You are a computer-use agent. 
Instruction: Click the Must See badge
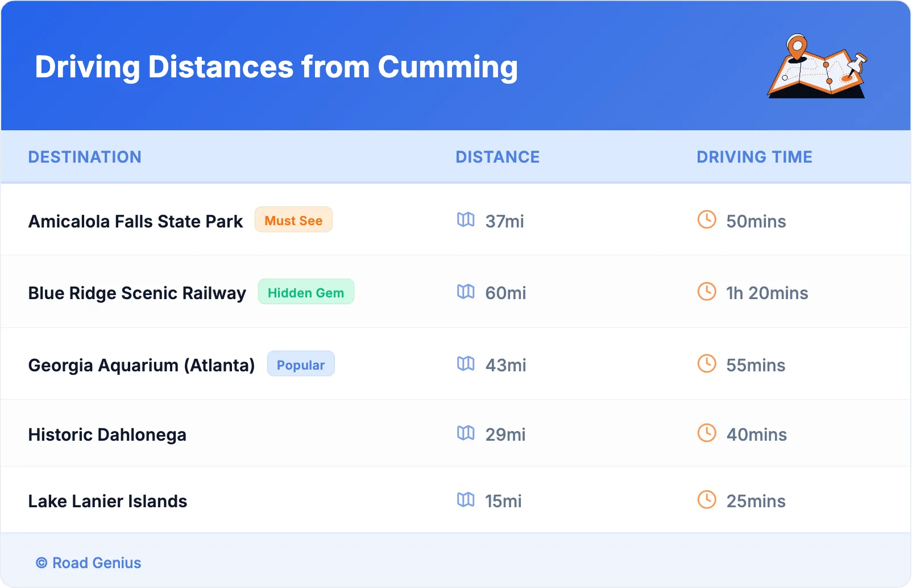[293, 220]
